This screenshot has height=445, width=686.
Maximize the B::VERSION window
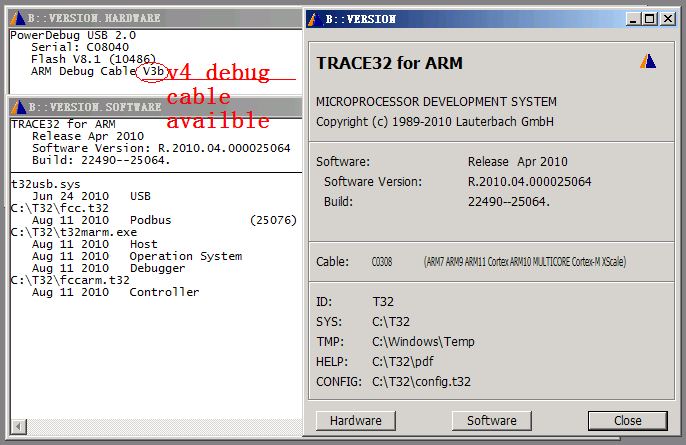650,19
